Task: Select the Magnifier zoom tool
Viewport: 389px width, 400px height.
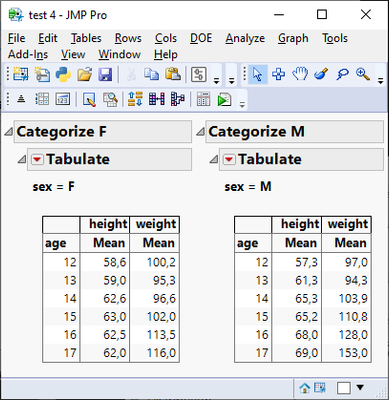Action: point(363,74)
